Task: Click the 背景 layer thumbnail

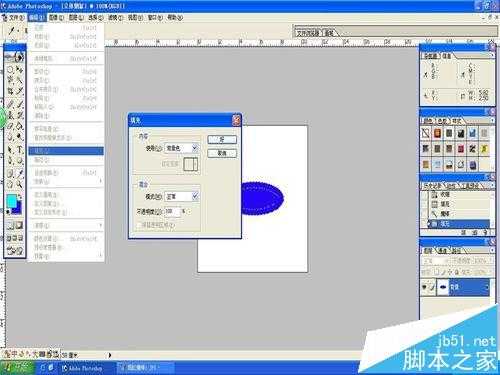Action: tap(443, 287)
